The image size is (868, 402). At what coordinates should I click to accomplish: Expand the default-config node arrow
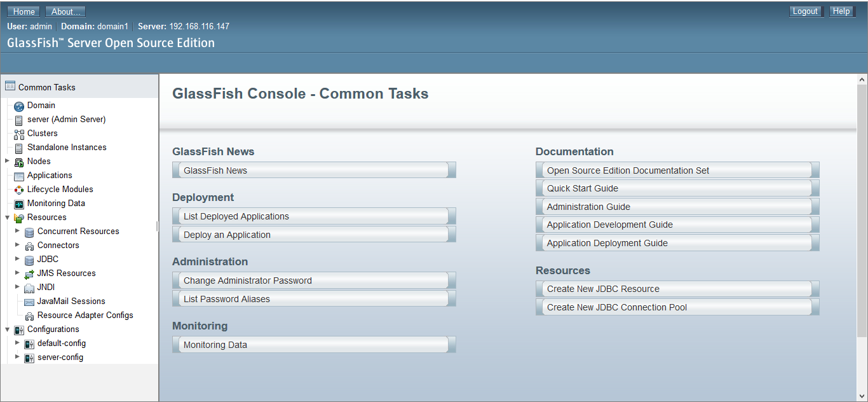coord(17,343)
